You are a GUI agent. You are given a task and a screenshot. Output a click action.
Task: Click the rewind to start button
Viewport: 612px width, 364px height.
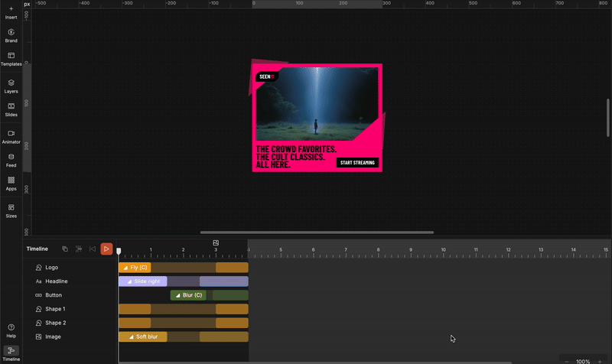click(93, 249)
